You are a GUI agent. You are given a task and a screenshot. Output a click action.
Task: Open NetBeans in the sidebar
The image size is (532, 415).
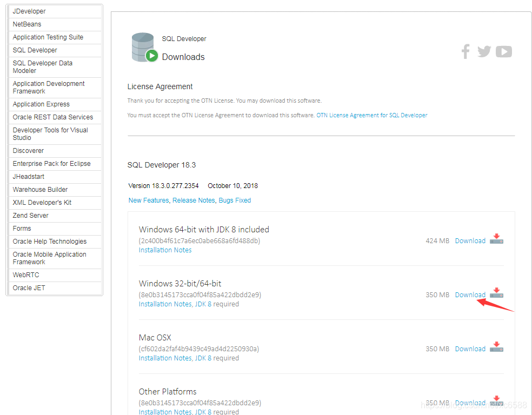[x=55, y=24]
